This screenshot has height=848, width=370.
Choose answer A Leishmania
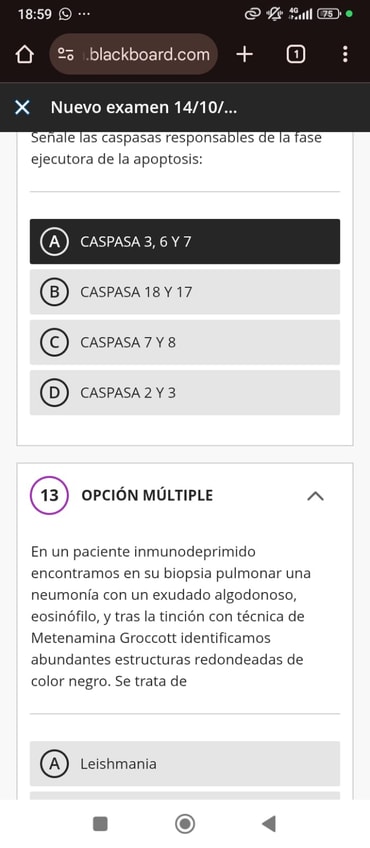pyautogui.click(x=185, y=764)
